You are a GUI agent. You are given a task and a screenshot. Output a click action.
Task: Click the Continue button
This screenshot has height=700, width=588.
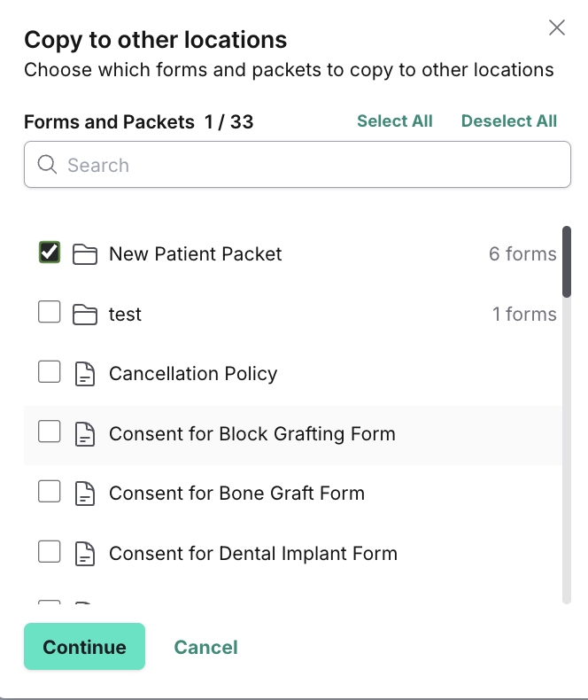tap(84, 647)
